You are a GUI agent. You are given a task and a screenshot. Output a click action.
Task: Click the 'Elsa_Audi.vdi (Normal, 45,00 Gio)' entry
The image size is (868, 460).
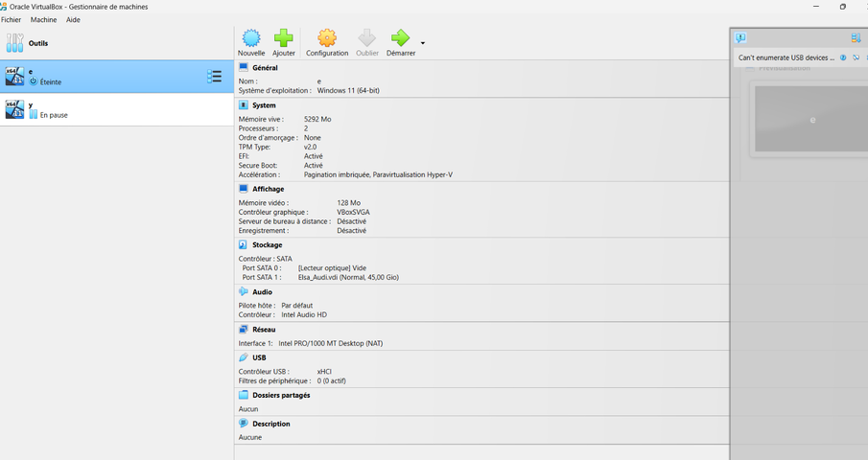pyautogui.click(x=348, y=277)
